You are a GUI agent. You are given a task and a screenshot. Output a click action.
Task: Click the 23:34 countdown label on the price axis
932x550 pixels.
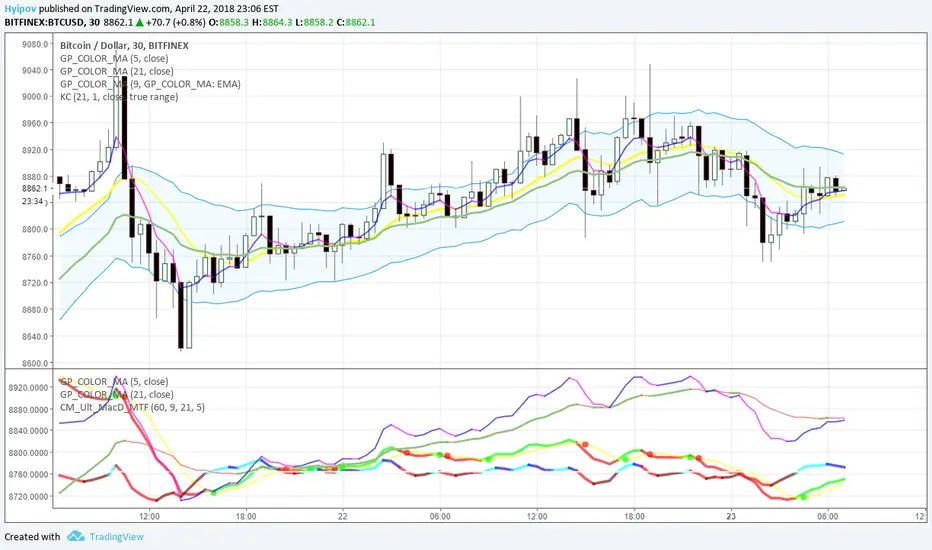[33, 202]
